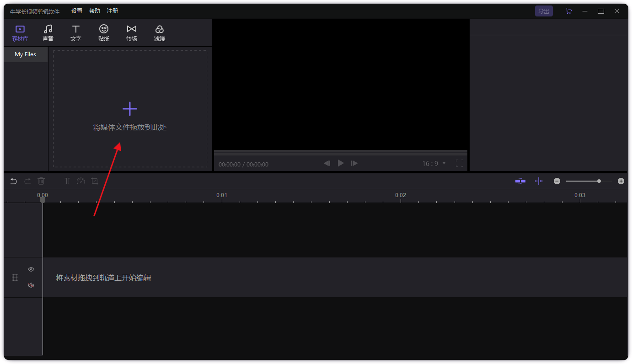The height and width of the screenshot is (364, 632).
Task: Undo the last action
Action: click(x=14, y=181)
